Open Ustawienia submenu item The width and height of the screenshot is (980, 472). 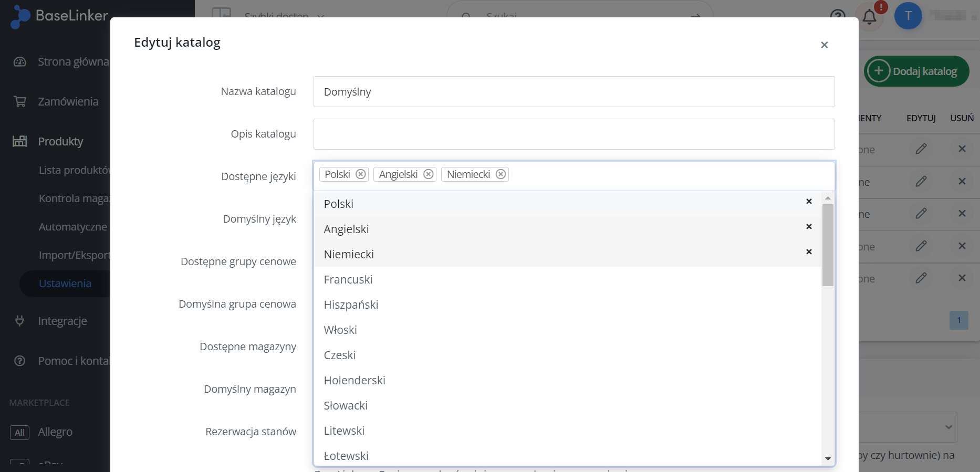tap(65, 284)
